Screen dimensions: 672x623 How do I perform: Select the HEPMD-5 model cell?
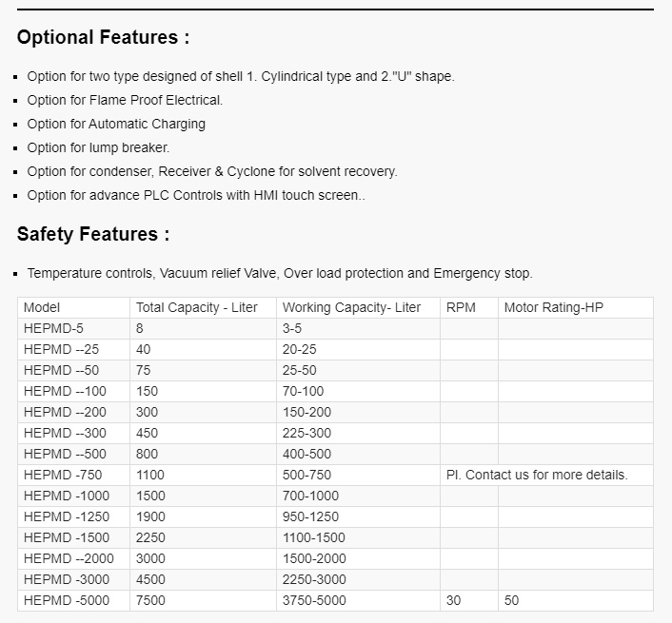coord(53,329)
